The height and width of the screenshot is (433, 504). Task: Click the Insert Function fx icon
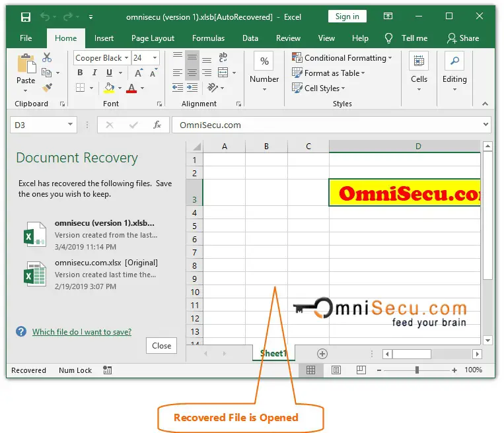[x=157, y=125]
